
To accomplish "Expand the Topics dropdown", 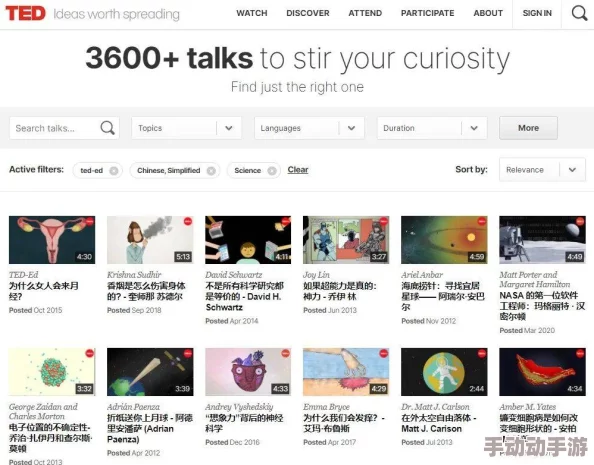I will tap(186, 128).
